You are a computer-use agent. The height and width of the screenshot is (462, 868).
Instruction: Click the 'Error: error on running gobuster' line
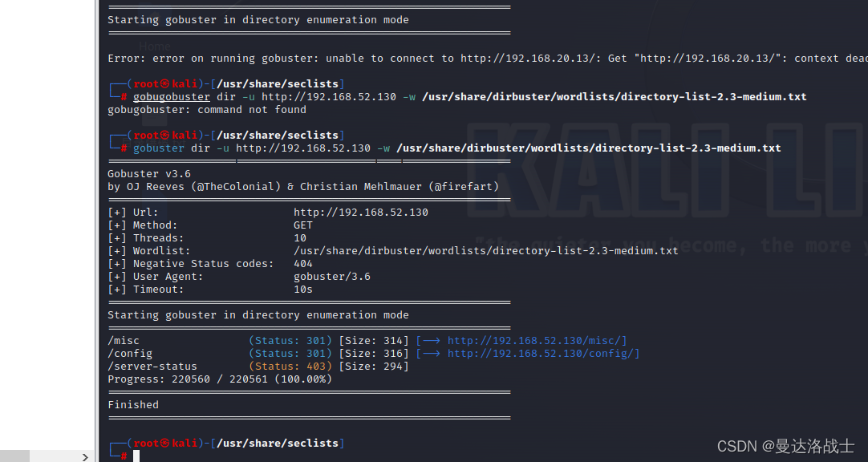tap(488, 58)
